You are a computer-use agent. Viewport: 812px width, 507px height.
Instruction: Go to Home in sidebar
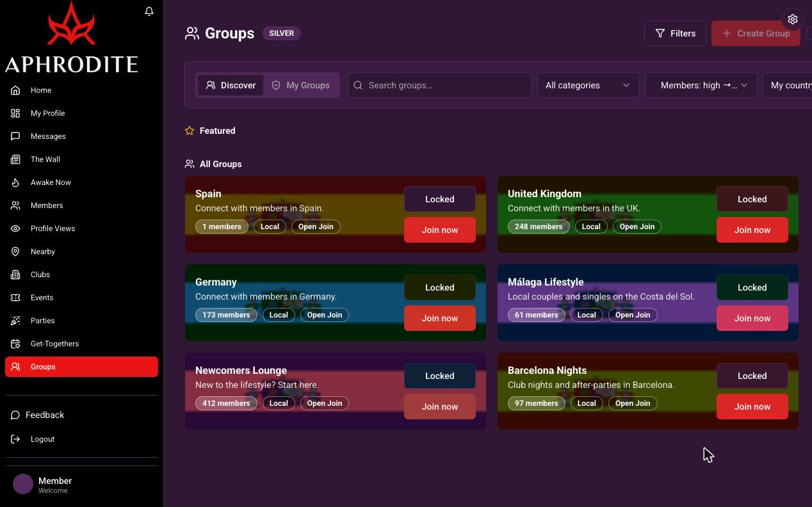(81, 90)
